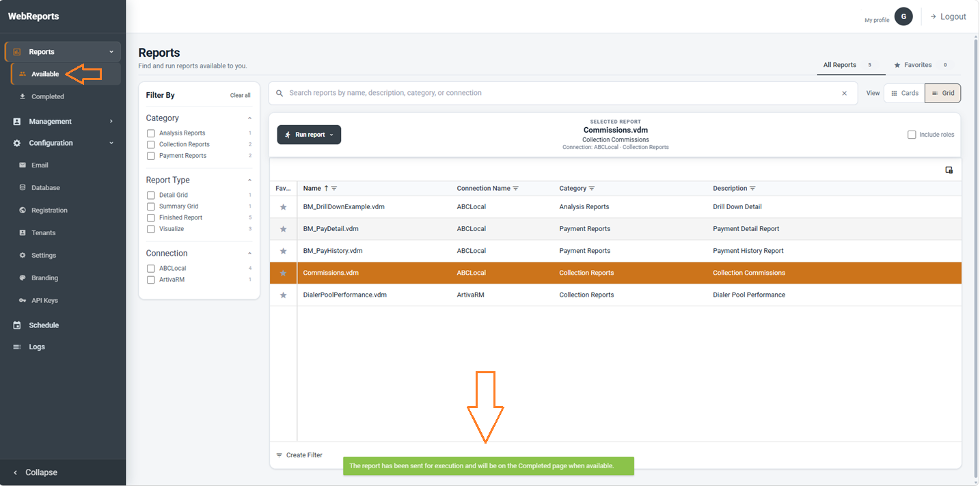
Task: Collapse the Report Type filter group
Action: (x=249, y=180)
